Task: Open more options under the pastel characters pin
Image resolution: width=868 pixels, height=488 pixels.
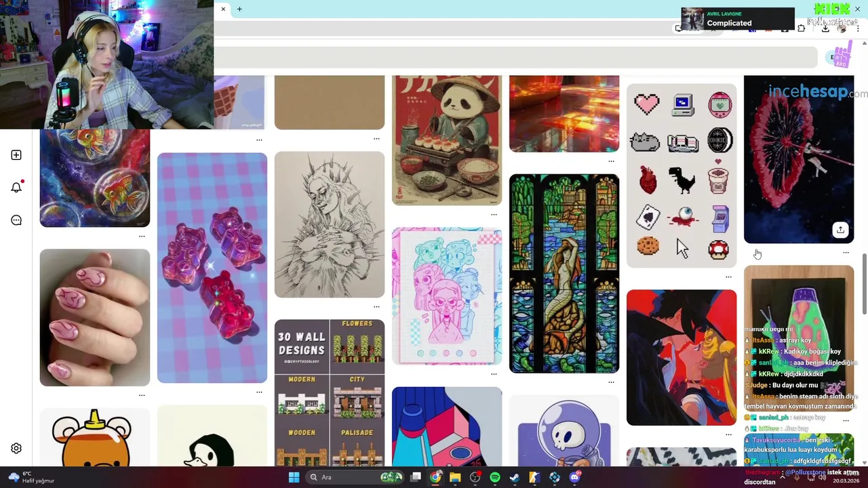Action: coord(494,373)
